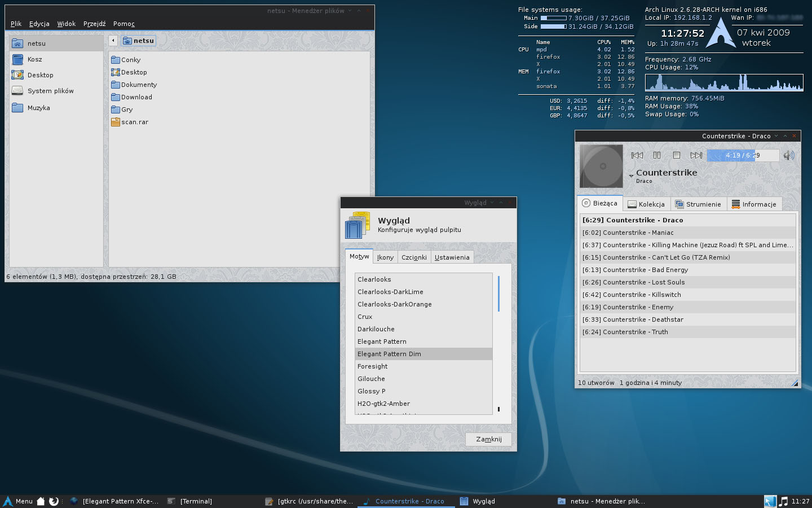
Task: Select track Counterstrike - Killing Machine
Action: coord(688,245)
